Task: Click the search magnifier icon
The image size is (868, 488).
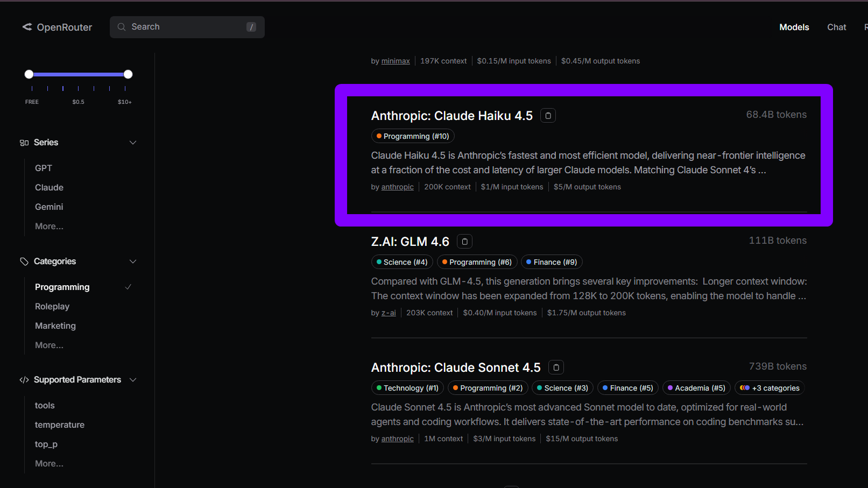Action: [122, 27]
